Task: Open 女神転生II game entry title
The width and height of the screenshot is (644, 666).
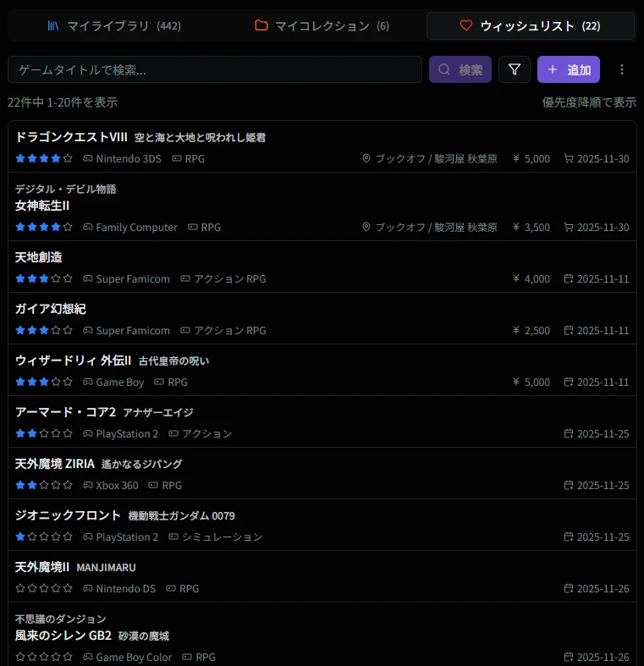Action: coord(42,206)
